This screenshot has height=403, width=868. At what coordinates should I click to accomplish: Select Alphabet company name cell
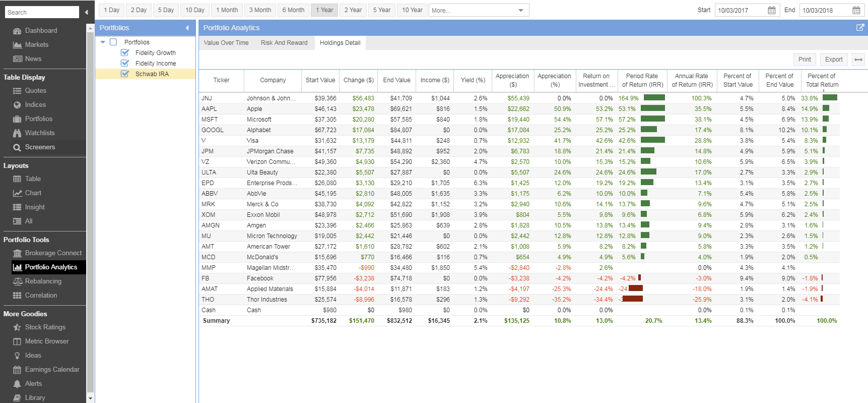pos(259,130)
